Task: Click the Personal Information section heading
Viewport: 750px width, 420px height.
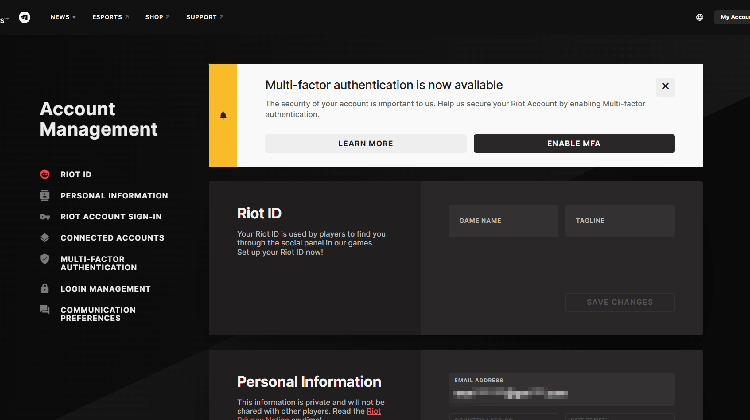Action: (309, 382)
